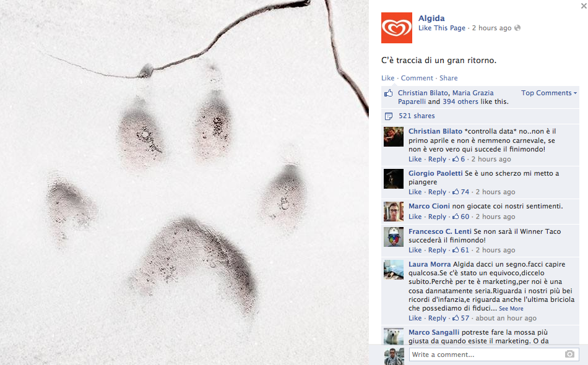Open the 394 others likers list

(x=460, y=101)
